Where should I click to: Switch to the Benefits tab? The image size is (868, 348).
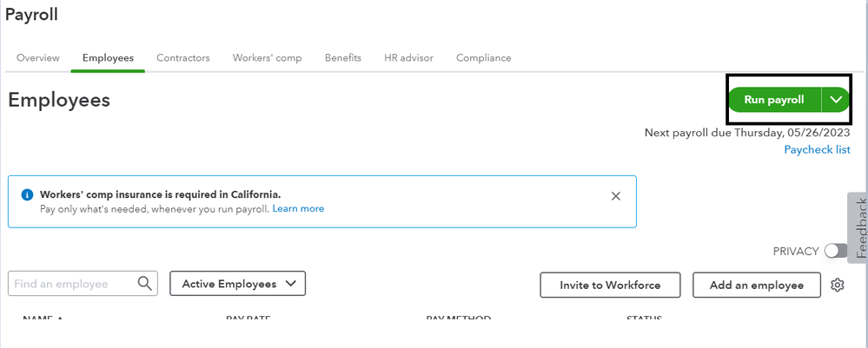(343, 57)
